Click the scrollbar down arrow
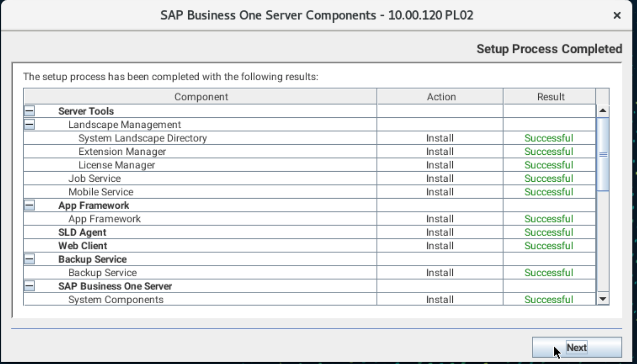 pyautogui.click(x=603, y=299)
